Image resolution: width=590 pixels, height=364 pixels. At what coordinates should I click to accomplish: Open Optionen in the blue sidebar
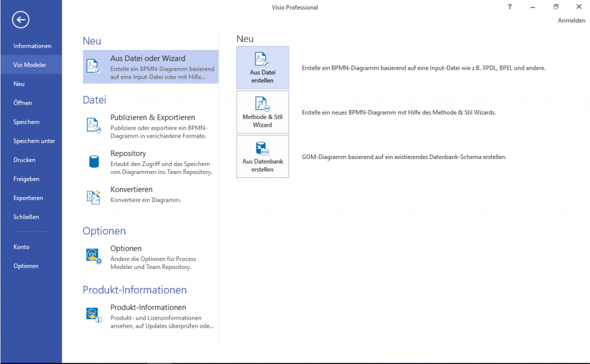coord(25,266)
